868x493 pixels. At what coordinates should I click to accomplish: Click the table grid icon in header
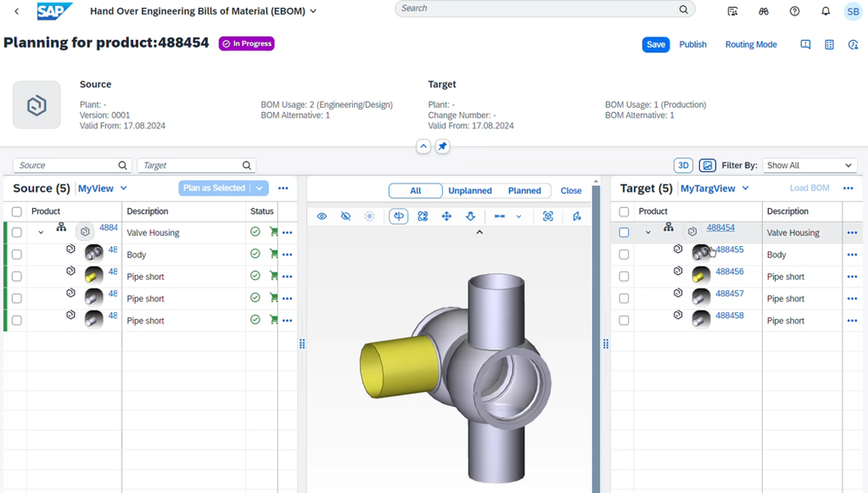tap(829, 45)
